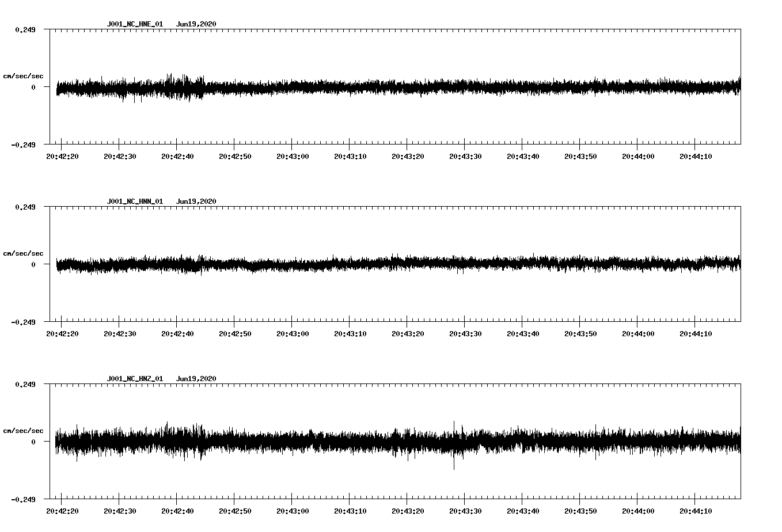Click the 20:42:30 time label under HNE plot

coord(120,157)
